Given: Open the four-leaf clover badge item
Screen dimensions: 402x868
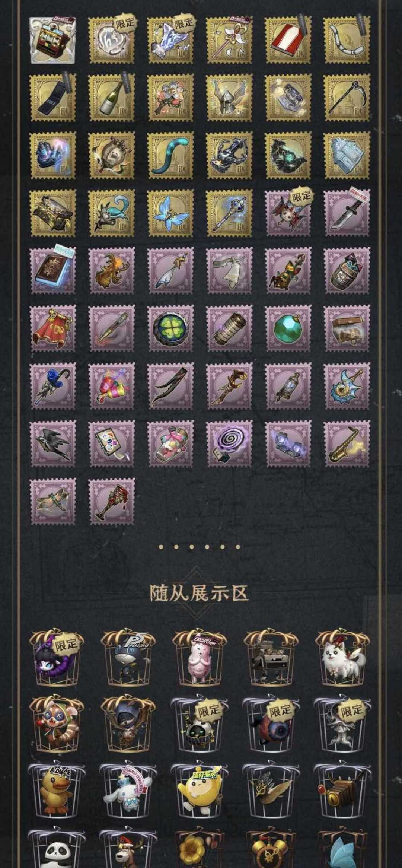Looking at the screenshot, I should click(170, 328).
